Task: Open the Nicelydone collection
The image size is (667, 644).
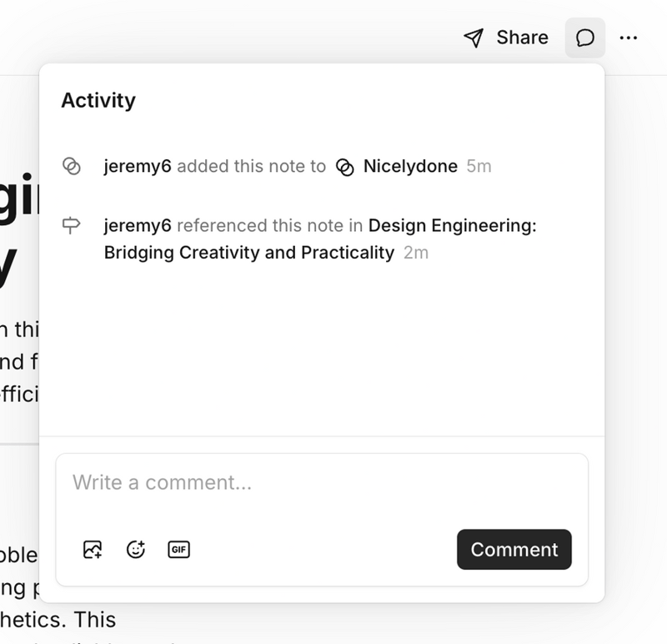Action: [410, 166]
